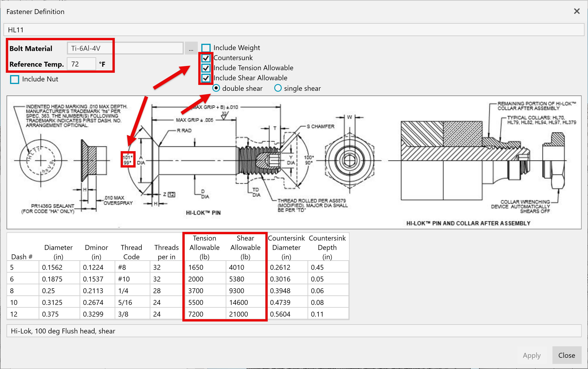Viewport: 588px width, 369px height.
Task: Toggle the Include Tension Allowable checkbox
Action: coord(206,68)
